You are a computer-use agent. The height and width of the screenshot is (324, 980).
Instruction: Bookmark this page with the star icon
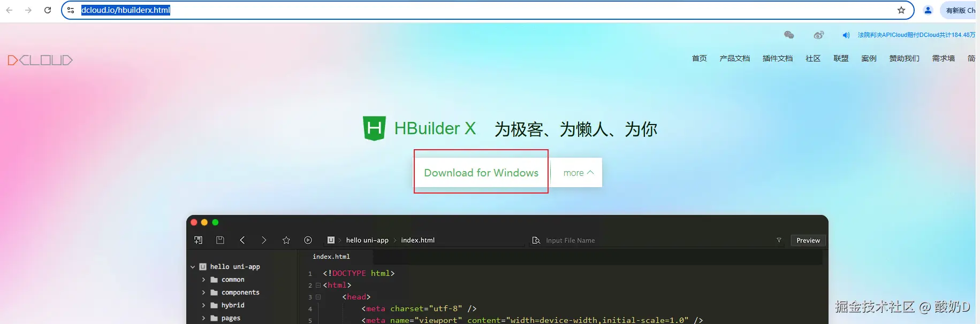(901, 10)
